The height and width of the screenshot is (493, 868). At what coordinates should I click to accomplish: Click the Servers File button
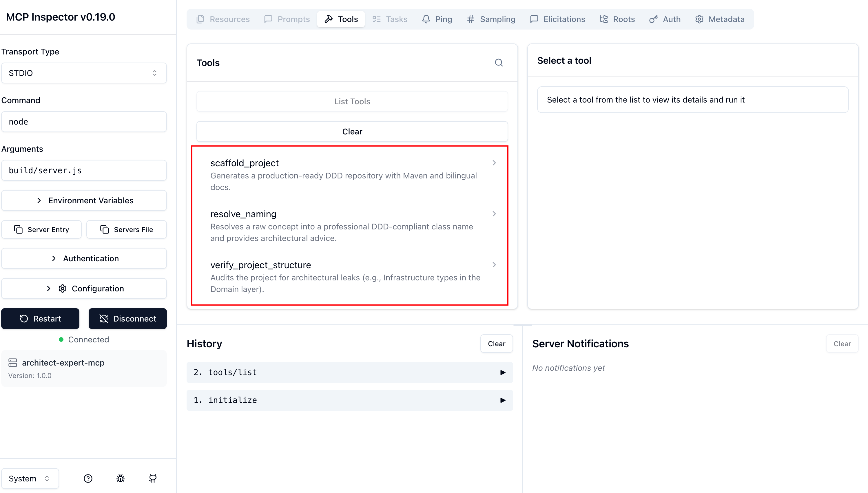pyautogui.click(x=127, y=229)
